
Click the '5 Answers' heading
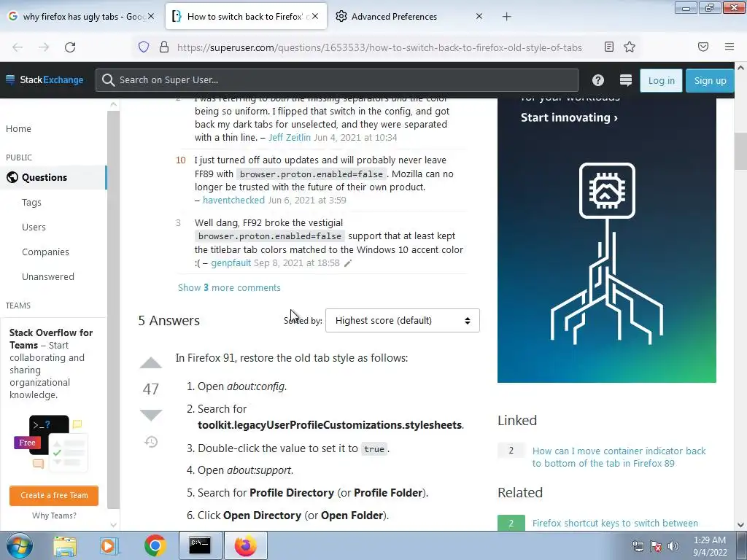tap(169, 321)
